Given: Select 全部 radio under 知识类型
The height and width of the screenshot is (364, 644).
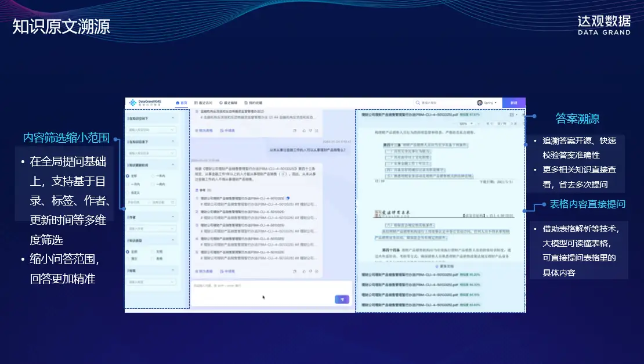Looking at the screenshot, I should click(128, 251).
